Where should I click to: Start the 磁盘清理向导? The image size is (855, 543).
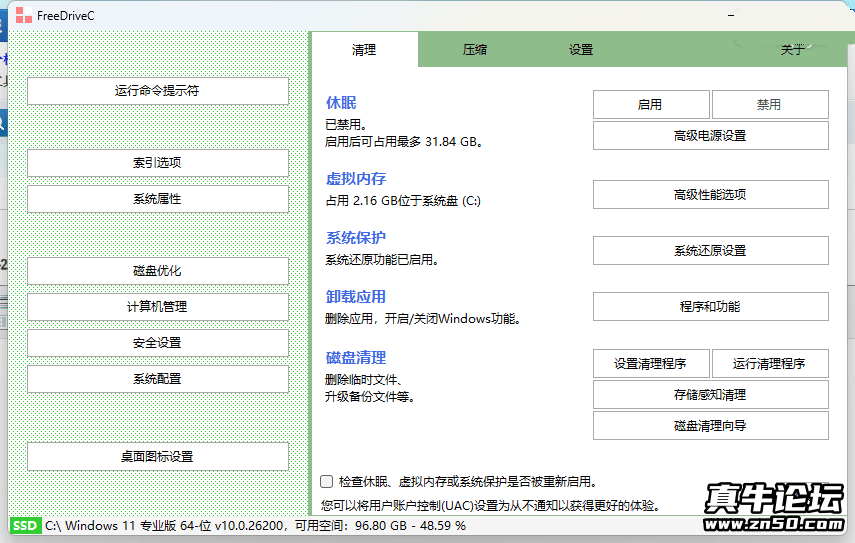[x=710, y=426]
